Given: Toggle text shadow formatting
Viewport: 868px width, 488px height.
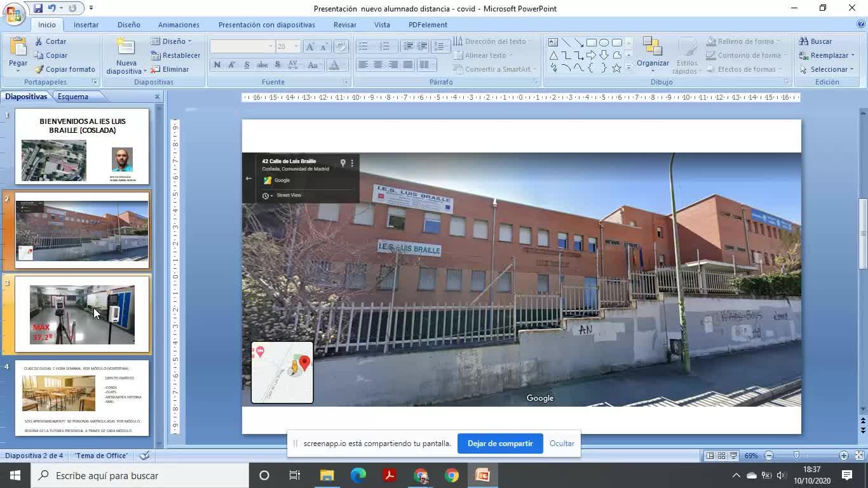Looking at the screenshot, I should tap(277, 65).
